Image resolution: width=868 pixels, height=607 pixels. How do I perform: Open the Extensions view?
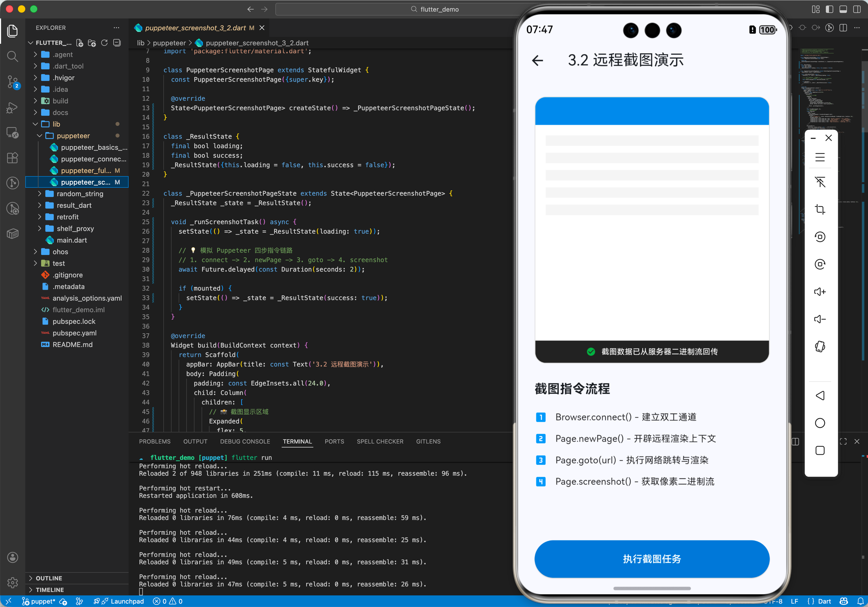click(12, 158)
